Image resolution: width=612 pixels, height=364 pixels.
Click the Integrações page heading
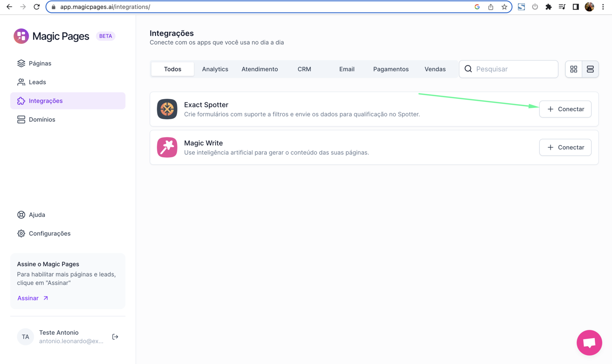(x=172, y=33)
